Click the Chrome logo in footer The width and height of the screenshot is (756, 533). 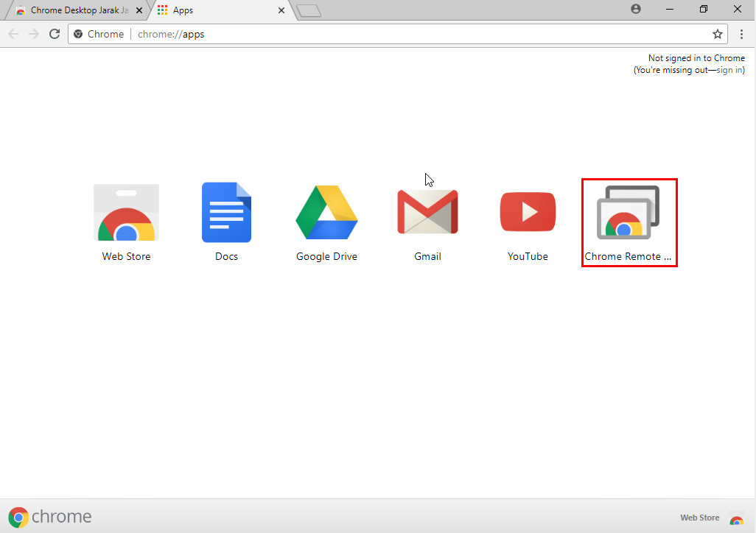pyautogui.click(x=18, y=518)
